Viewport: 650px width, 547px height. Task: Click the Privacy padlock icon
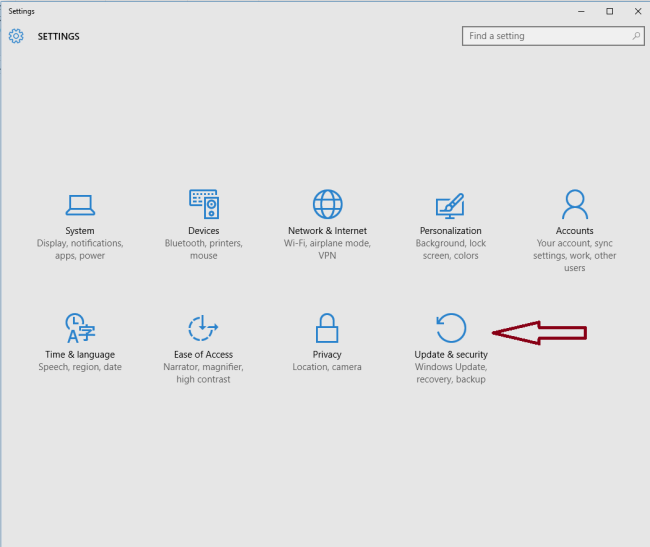(x=327, y=328)
